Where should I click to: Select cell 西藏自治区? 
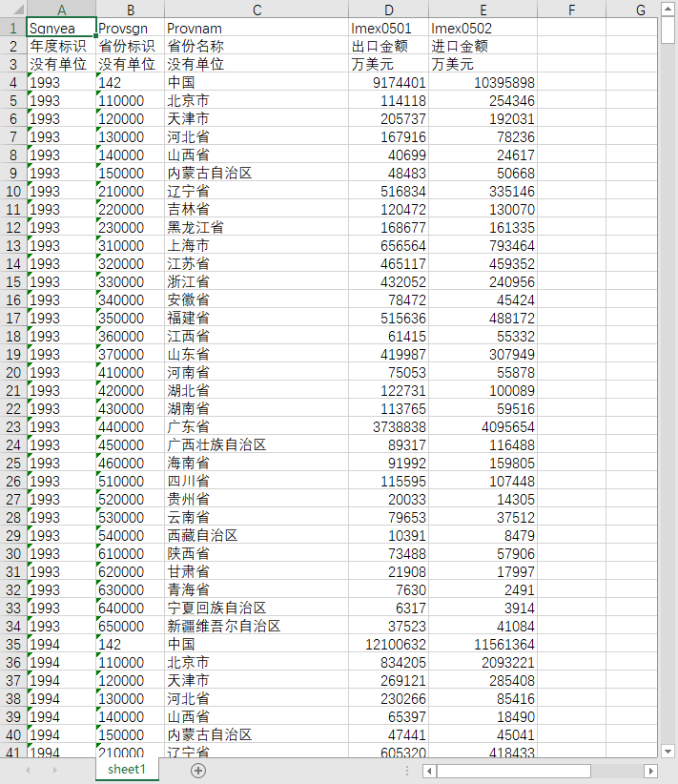(x=257, y=535)
